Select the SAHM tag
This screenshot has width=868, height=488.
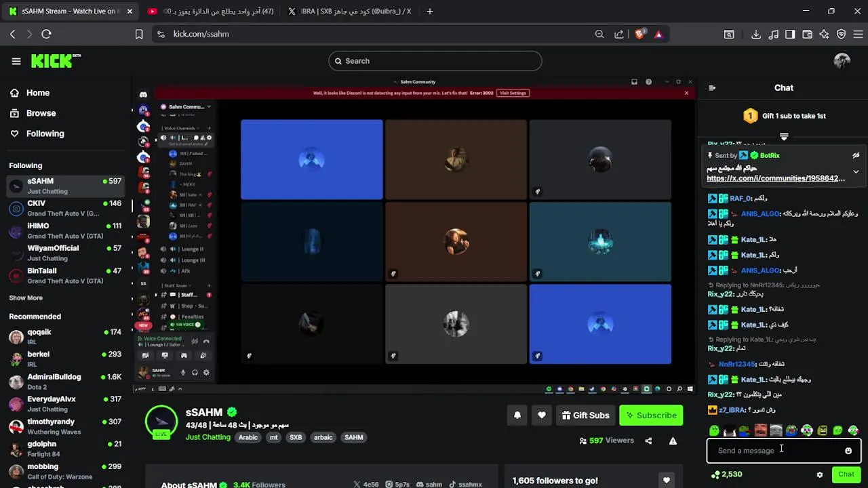click(x=353, y=437)
